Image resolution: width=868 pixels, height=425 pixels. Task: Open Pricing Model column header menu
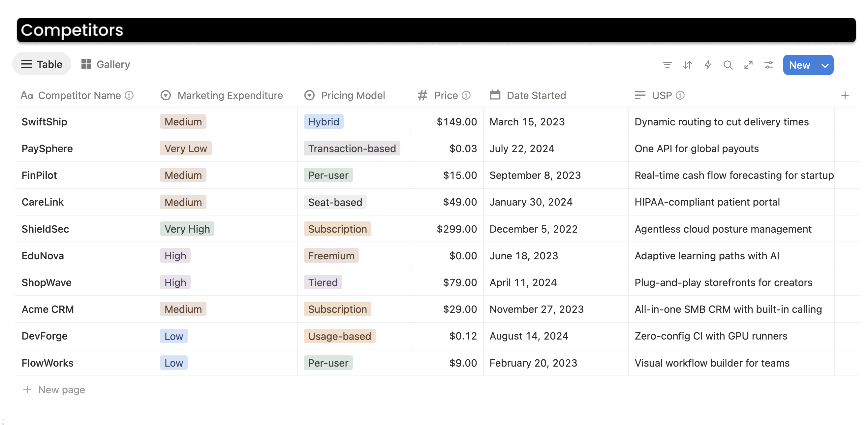(353, 95)
